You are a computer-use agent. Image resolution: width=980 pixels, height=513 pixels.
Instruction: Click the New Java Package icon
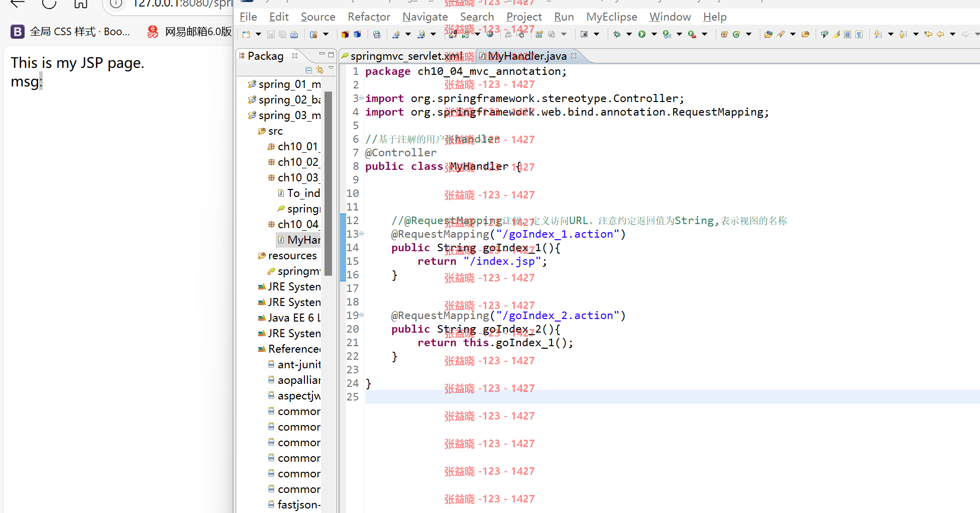pyautogui.click(x=724, y=34)
